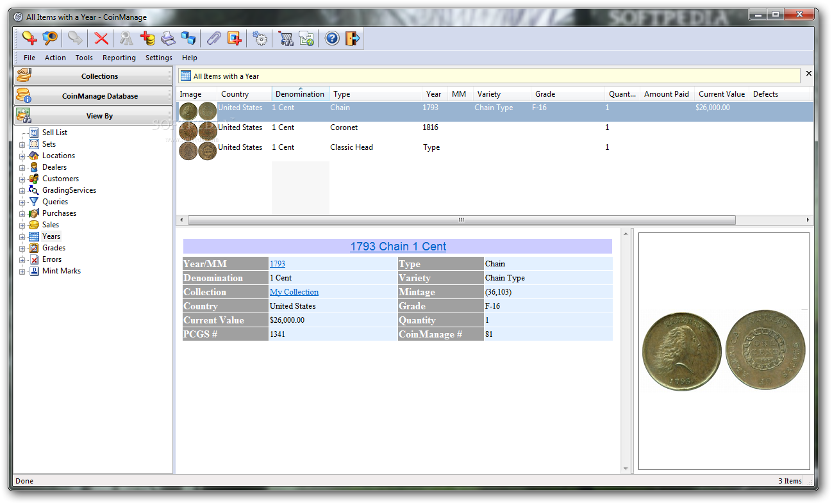This screenshot has height=504, width=832.
Task: Click the 3 Items status bar count
Action: pyautogui.click(x=790, y=481)
